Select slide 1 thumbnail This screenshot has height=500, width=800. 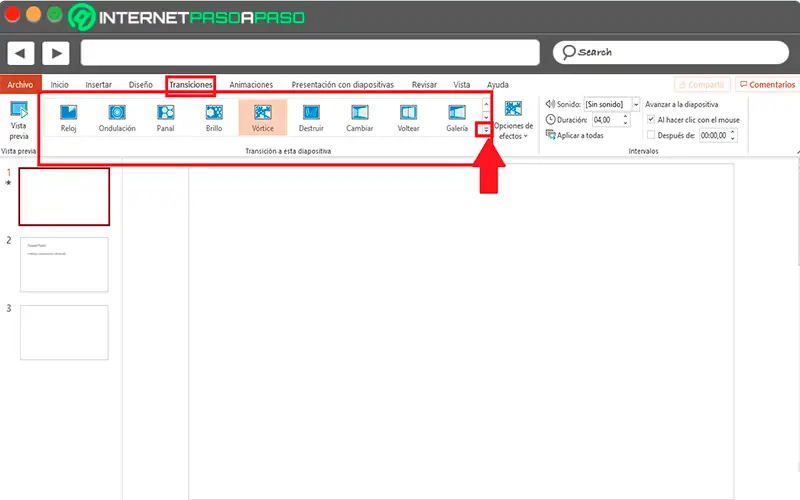(x=64, y=196)
